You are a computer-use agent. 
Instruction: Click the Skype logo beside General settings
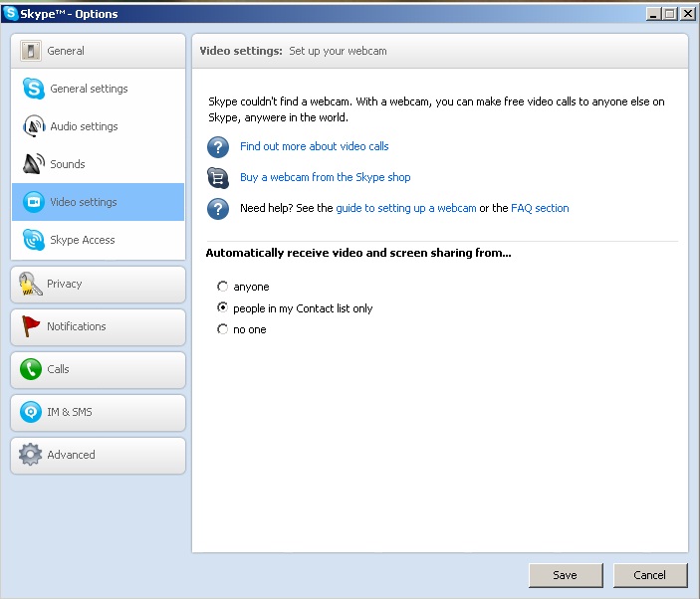point(34,89)
